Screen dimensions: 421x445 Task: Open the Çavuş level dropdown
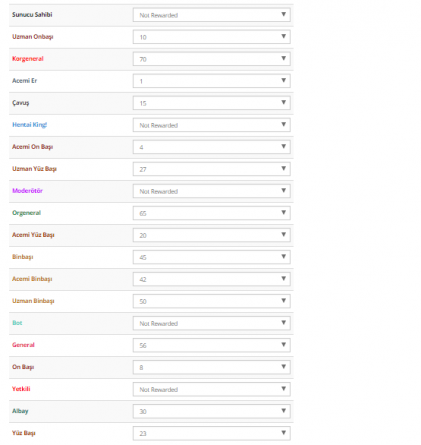[x=211, y=103]
